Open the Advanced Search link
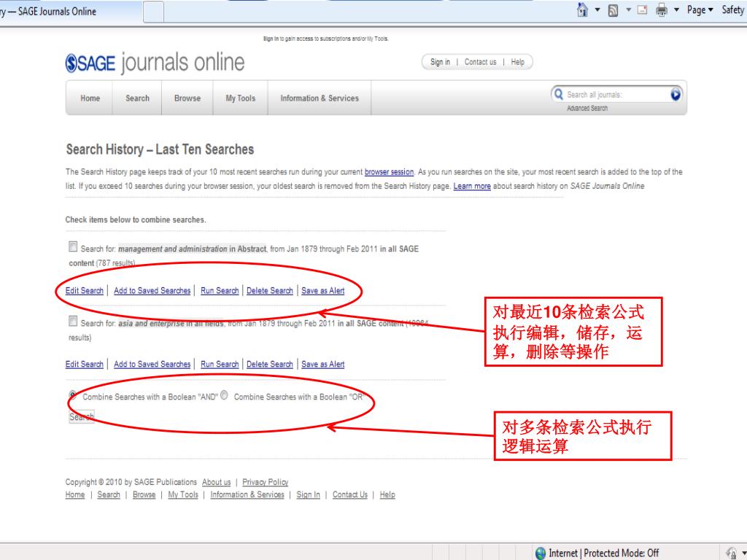The image size is (747, 560). pos(587,108)
